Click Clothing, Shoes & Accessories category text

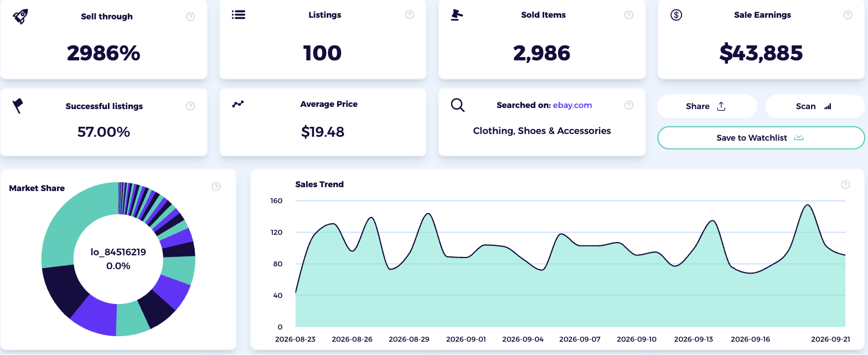coord(542,131)
